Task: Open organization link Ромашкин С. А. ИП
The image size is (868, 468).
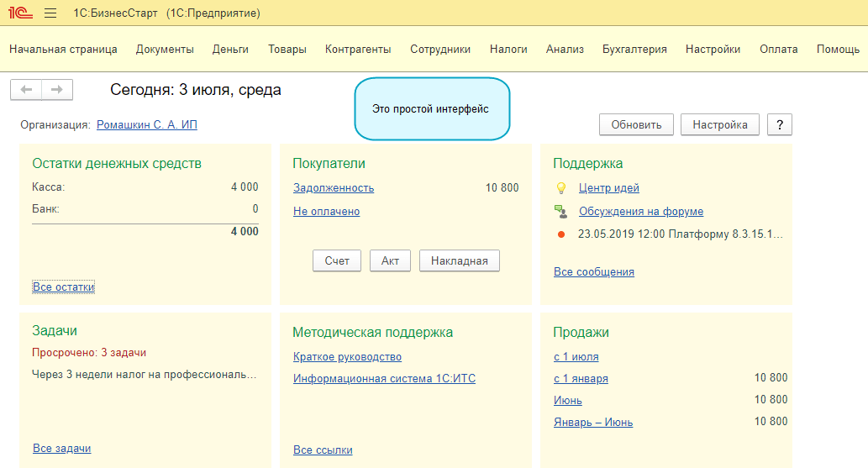Action: (147, 124)
